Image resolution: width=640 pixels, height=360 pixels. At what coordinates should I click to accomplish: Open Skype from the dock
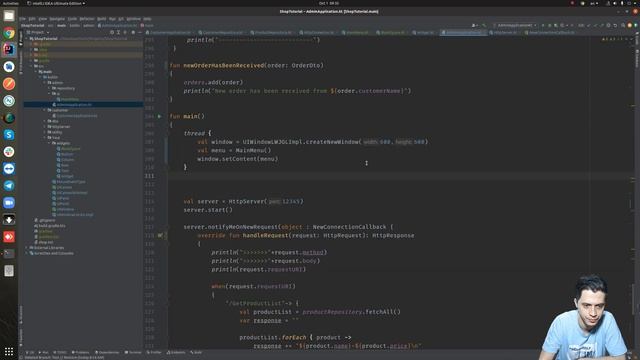(x=9, y=135)
